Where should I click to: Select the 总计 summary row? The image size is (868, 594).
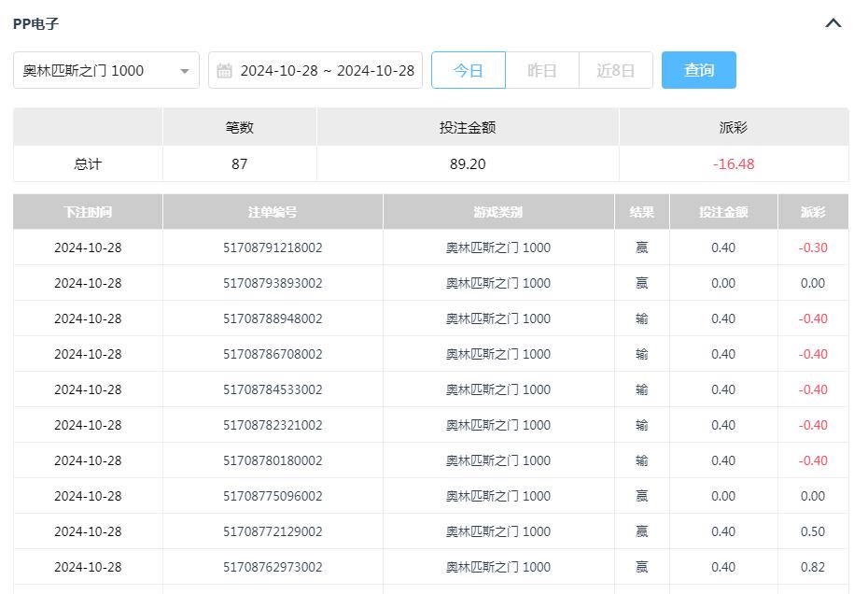[x=86, y=163]
